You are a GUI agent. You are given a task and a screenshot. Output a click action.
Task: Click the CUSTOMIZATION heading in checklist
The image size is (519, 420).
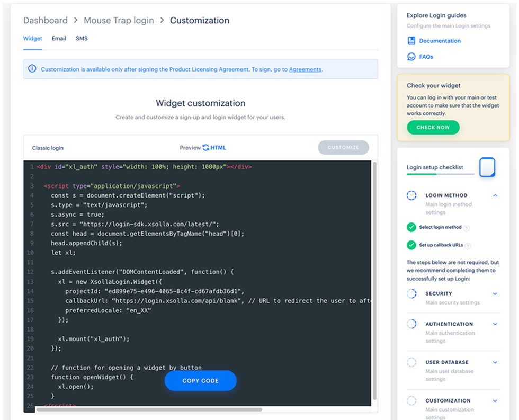pyautogui.click(x=448, y=400)
